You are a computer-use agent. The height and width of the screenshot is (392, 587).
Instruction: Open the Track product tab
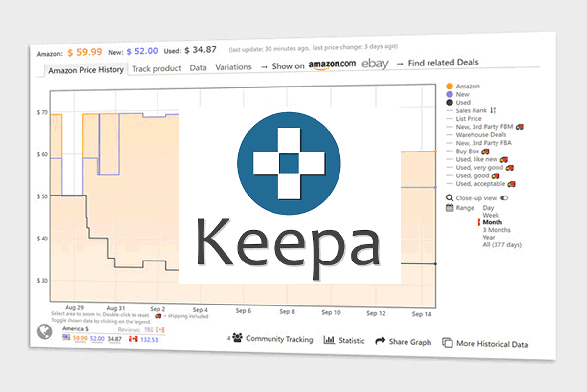[157, 68]
